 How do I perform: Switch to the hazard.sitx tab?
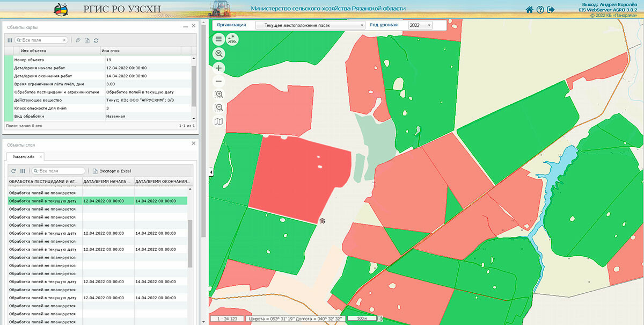point(24,156)
